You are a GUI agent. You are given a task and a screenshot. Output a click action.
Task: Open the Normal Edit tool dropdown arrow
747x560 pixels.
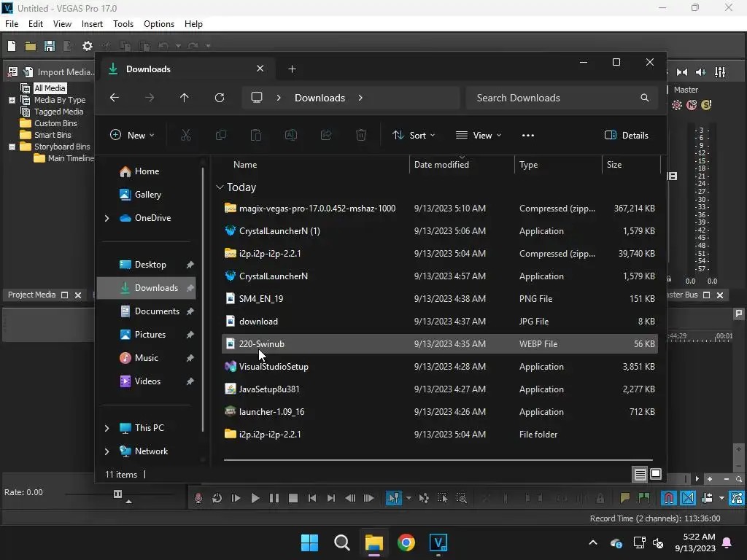pyautogui.click(x=409, y=498)
